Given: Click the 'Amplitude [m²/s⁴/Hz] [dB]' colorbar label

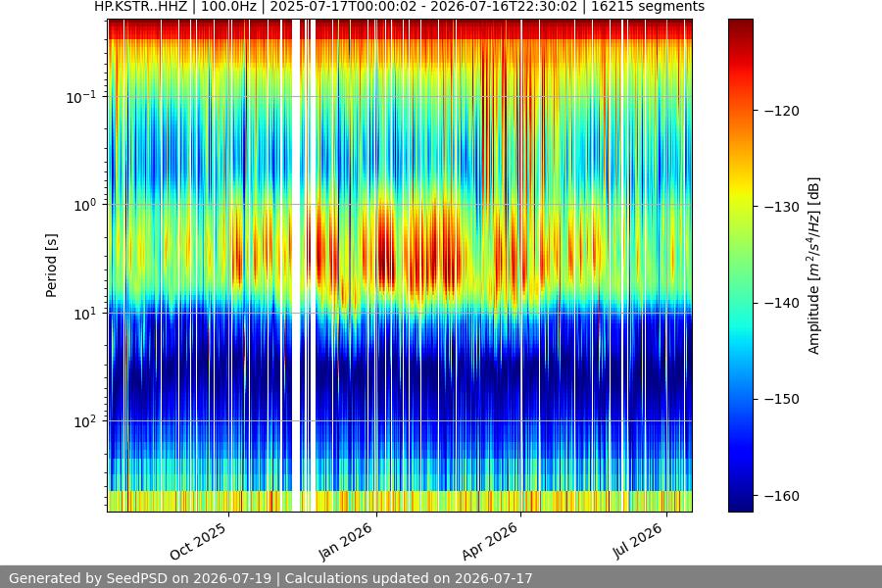Looking at the screenshot, I should click(814, 266).
